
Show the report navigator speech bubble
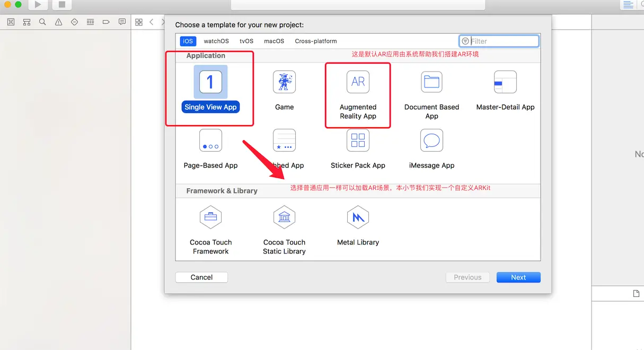(x=122, y=22)
